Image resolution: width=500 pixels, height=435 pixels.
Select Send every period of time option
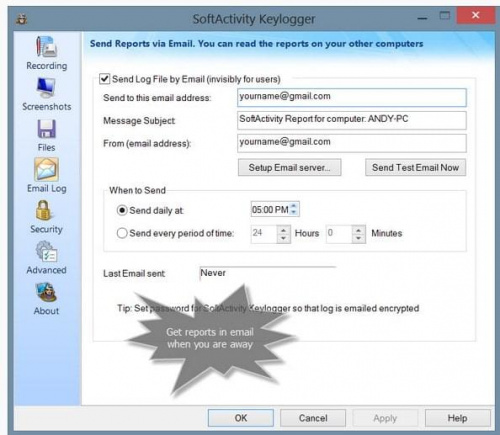pos(122,233)
